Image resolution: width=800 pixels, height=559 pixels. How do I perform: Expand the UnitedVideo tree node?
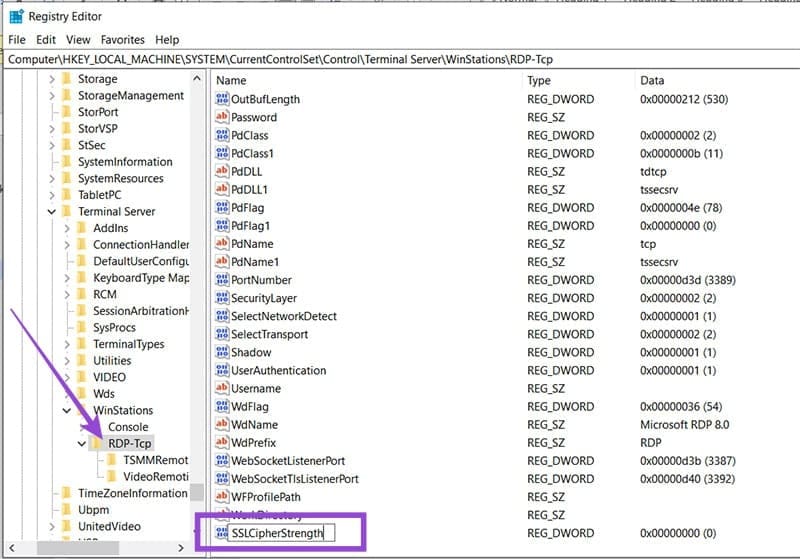coord(52,526)
